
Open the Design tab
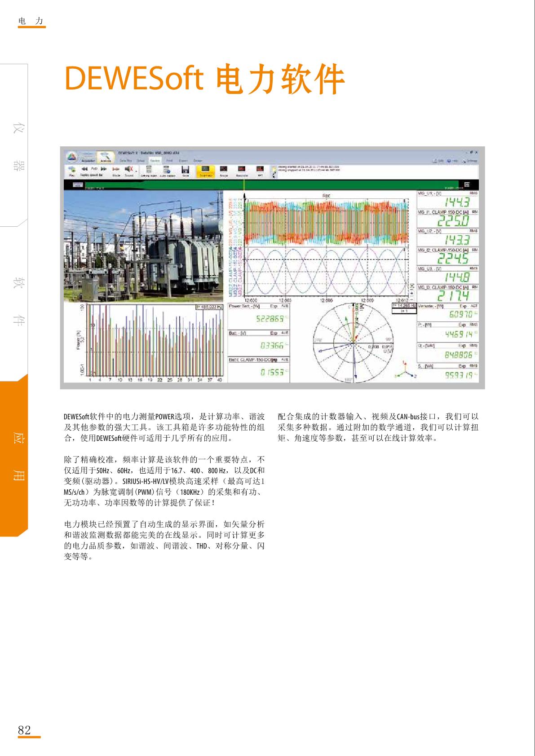[x=198, y=161]
